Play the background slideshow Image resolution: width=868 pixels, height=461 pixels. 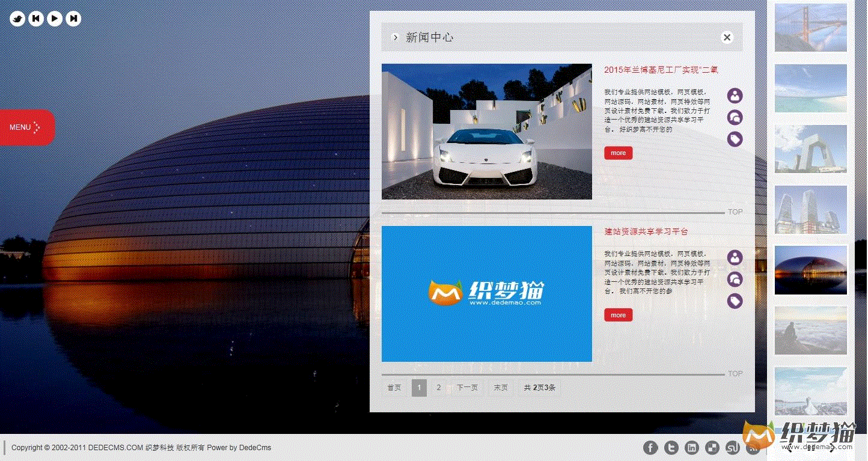tap(55, 19)
